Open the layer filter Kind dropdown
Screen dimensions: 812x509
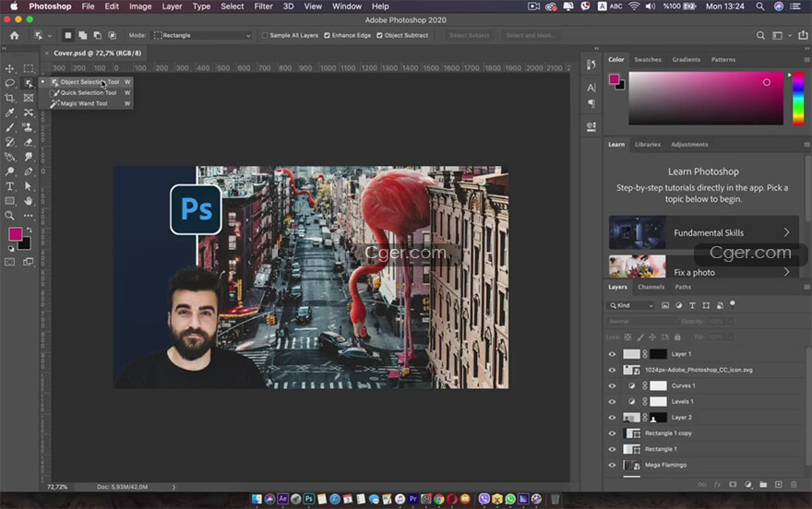coord(631,306)
